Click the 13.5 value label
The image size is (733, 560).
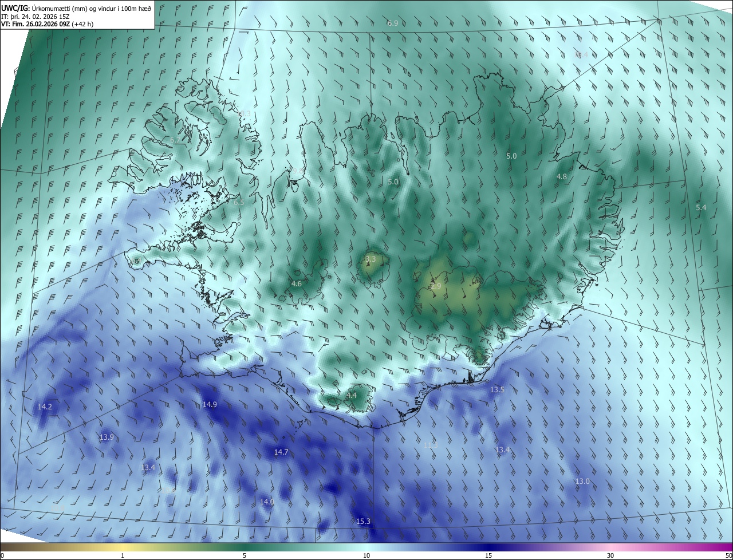coord(497,389)
